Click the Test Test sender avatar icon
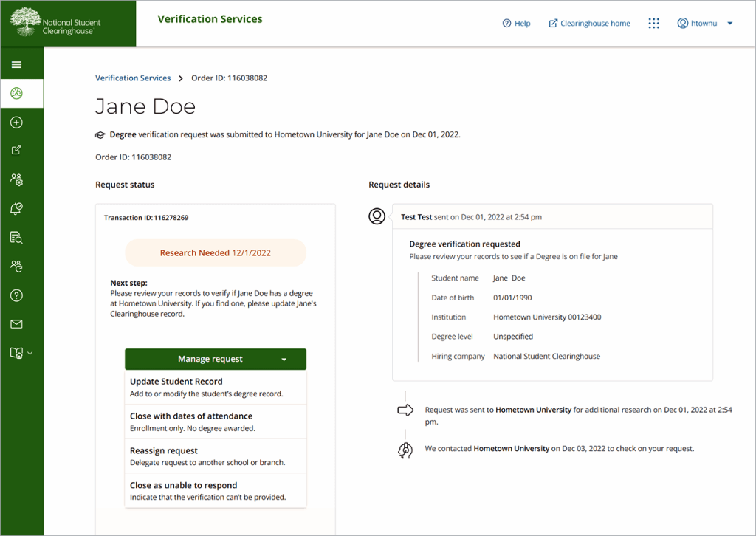 377,216
